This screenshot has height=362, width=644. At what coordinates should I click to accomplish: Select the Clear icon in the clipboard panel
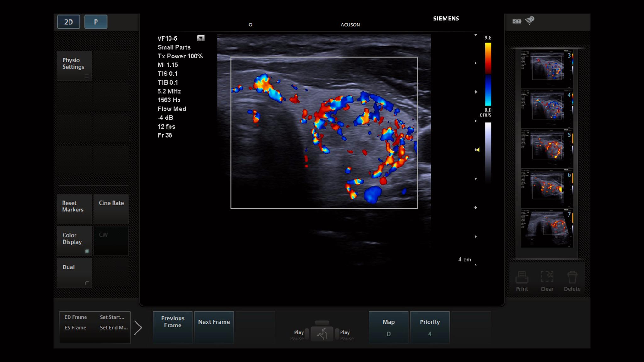[547, 279]
